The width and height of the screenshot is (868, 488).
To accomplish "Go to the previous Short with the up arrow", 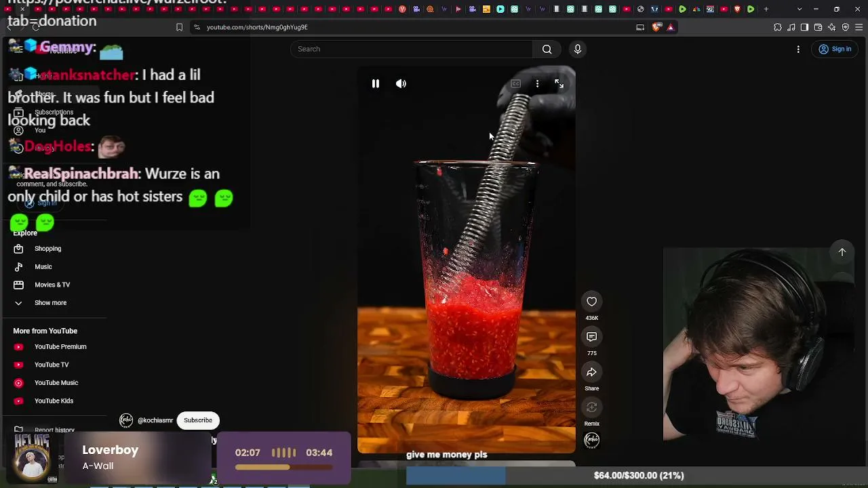I will pyautogui.click(x=842, y=252).
